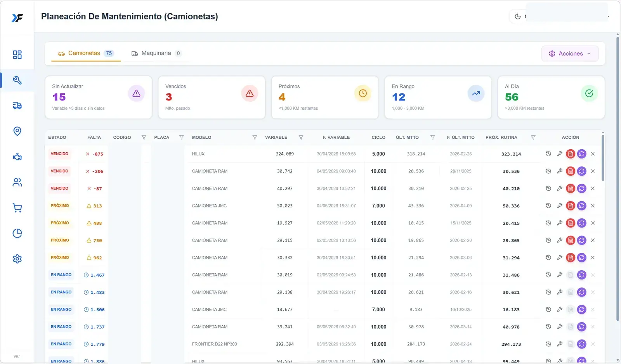Screen dimensions: 621x364
Task: Open the PRÓX. RUTINA column filter
Action: pos(533,138)
